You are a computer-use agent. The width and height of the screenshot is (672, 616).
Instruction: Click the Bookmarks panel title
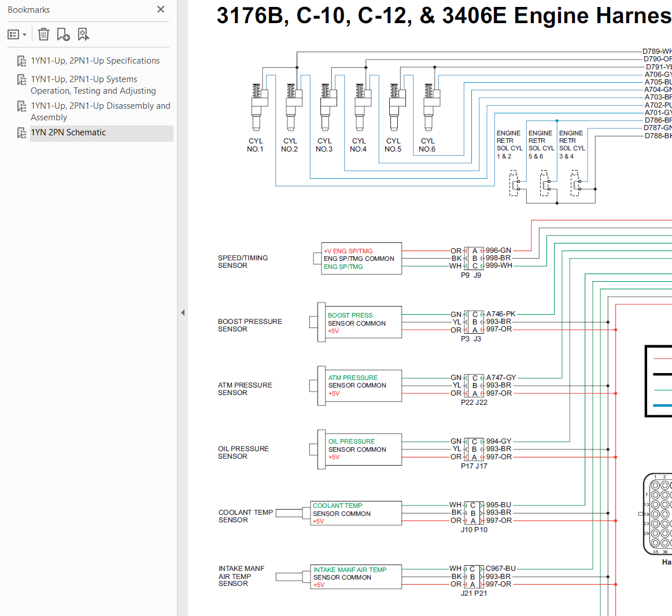point(29,10)
